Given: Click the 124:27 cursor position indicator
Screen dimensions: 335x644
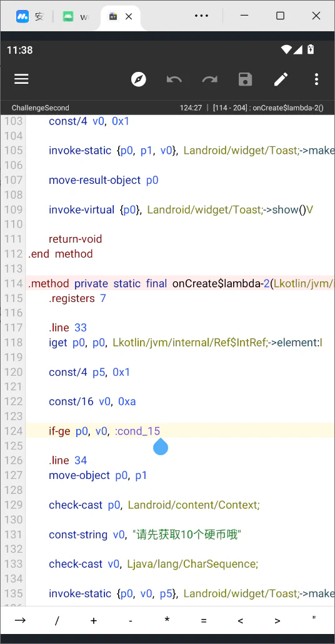Looking at the screenshot, I should click(191, 108).
